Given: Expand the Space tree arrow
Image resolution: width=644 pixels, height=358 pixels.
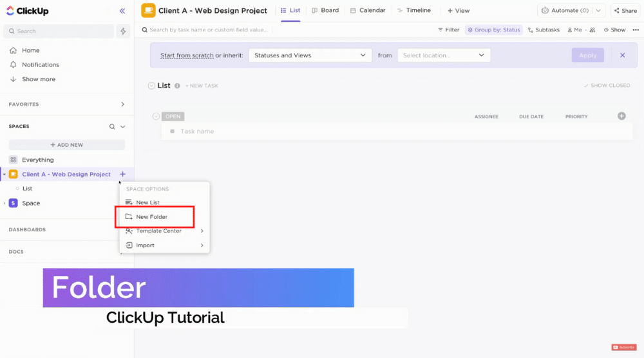Looking at the screenshot, I should 5,203.
